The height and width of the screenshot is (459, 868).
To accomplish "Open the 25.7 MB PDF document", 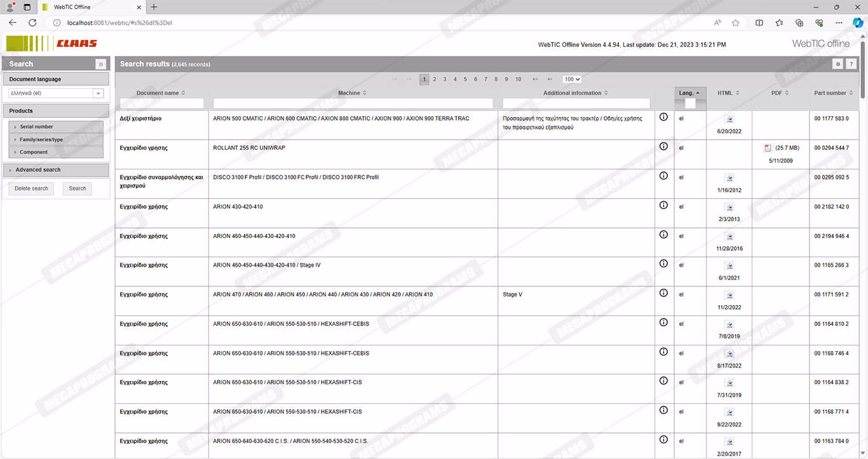I will pyautogui.click(x=768, y=148).
